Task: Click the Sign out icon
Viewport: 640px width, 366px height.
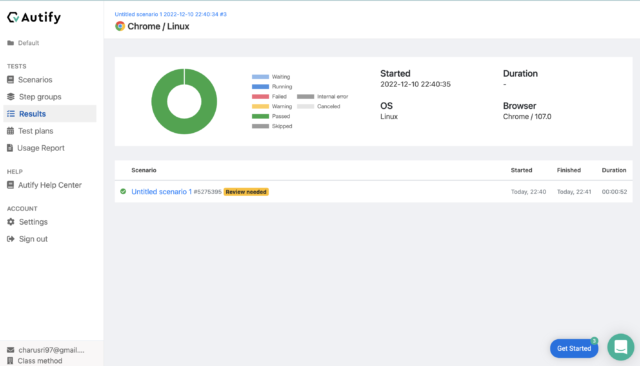Action: pos(11,239)
